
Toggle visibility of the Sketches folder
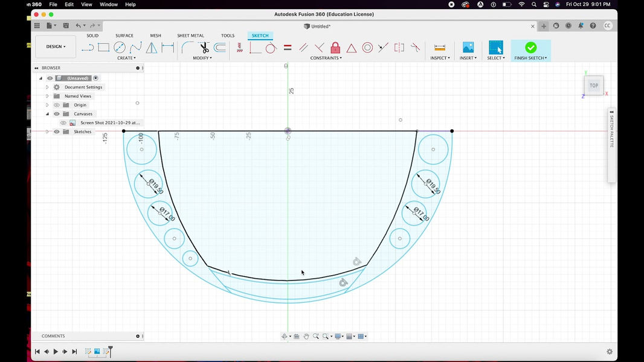tap(57, 132)
